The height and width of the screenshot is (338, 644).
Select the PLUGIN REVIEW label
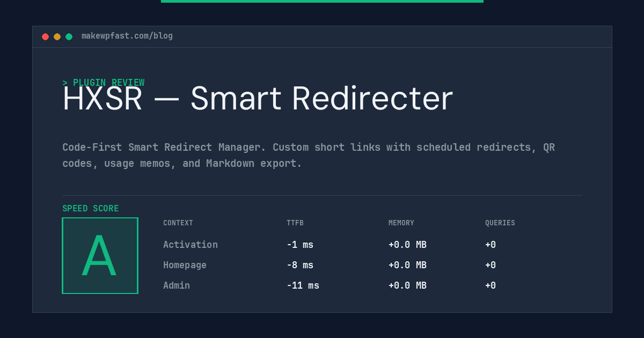point(103,83)
